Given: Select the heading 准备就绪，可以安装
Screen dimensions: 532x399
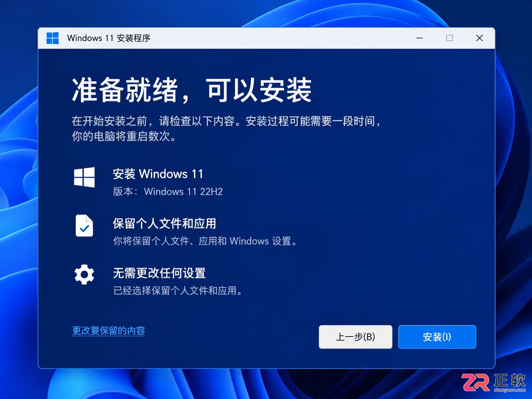Looking at the screenshot, I should pos(192,90).
